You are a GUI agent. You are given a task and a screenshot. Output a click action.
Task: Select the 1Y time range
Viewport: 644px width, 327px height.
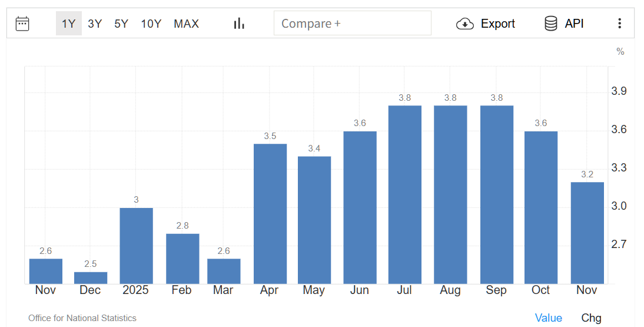point(69,24)
